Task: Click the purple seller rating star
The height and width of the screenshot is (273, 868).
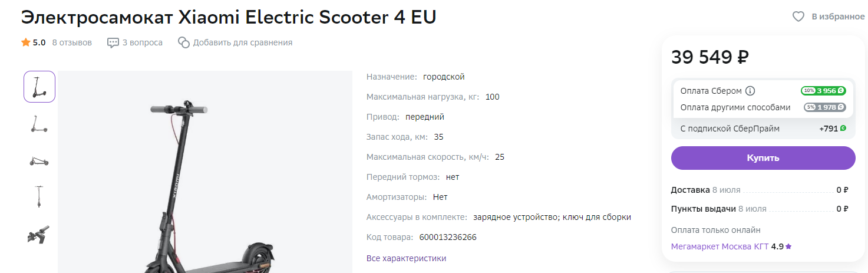Action: click(788, 246)
